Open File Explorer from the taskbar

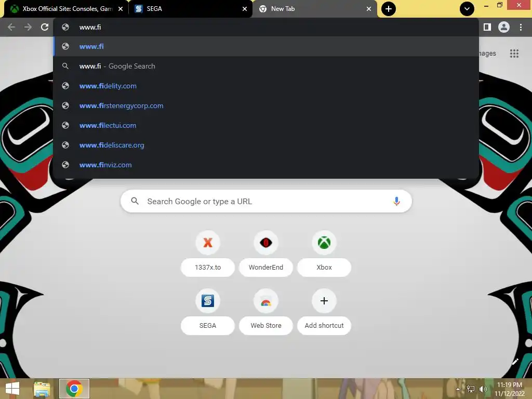tap(42, 389)
